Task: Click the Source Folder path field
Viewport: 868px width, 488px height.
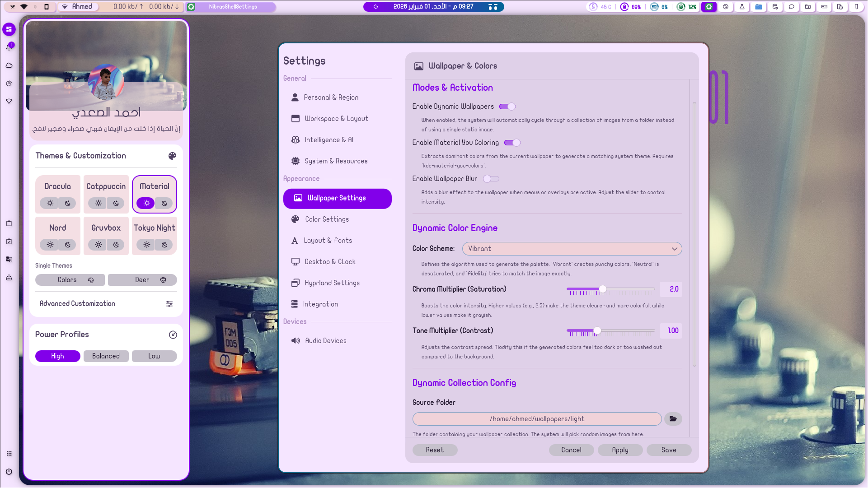Action: (536, 419)
